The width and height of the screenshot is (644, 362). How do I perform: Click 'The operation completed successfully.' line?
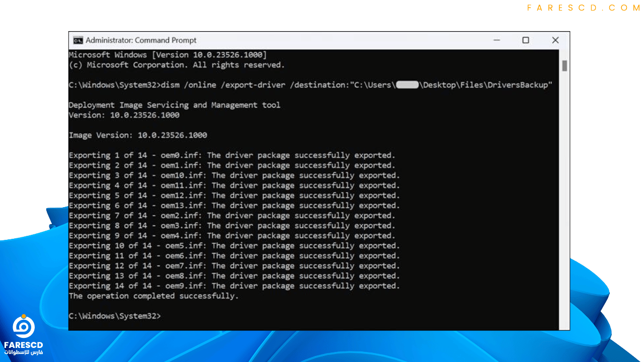154,296
